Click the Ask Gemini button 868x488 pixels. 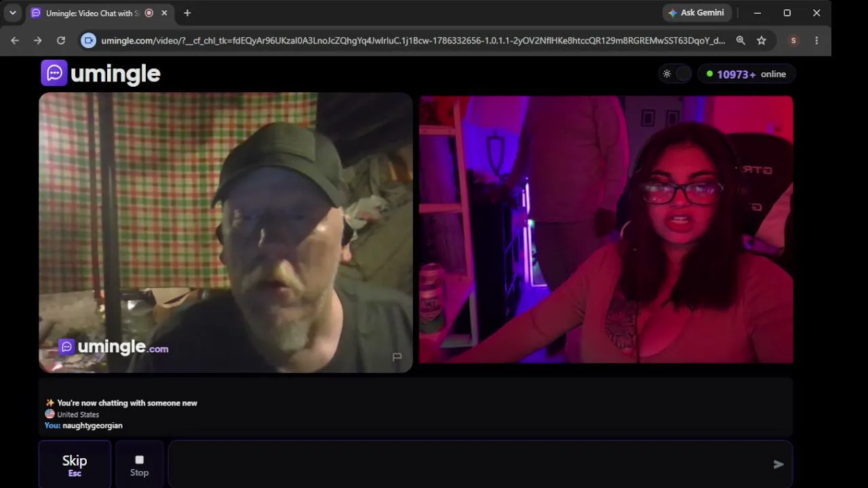point(696,13)
